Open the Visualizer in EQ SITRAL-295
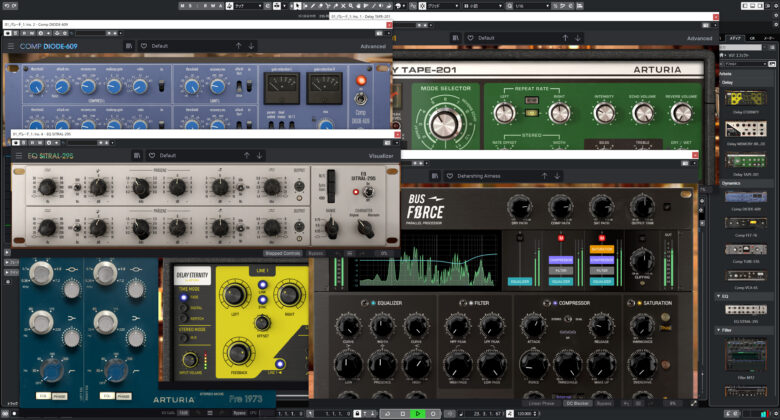 click(381, 155)
